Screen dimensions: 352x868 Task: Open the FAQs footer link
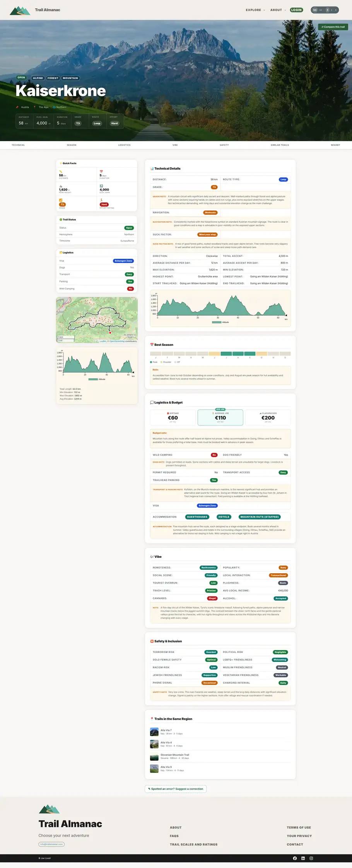(x=174, y=836)
